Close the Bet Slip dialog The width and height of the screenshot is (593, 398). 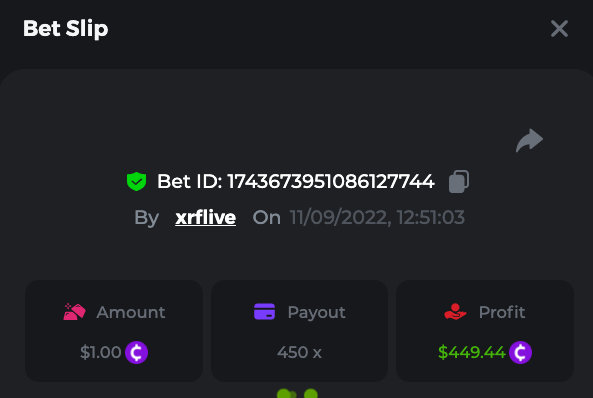(x=559, y=29)
